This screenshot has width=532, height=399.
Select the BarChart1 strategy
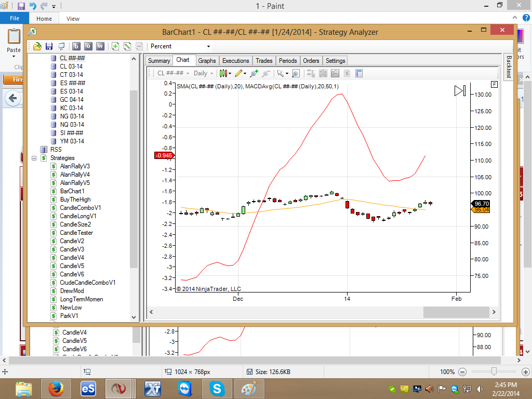pos(72,191)
